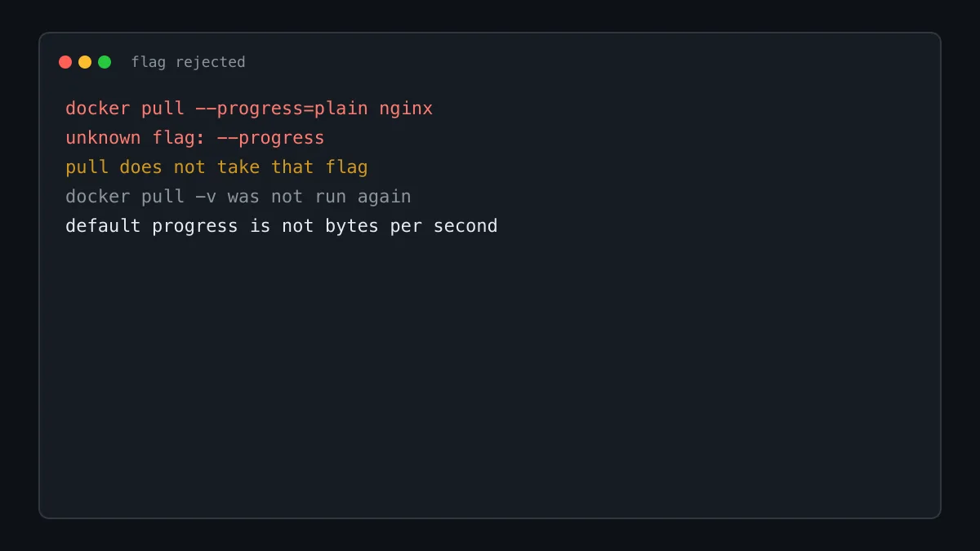This screenshot has width=980, height=551.
Task: Click the word "second" in the white line
Action: click(465, 226)
